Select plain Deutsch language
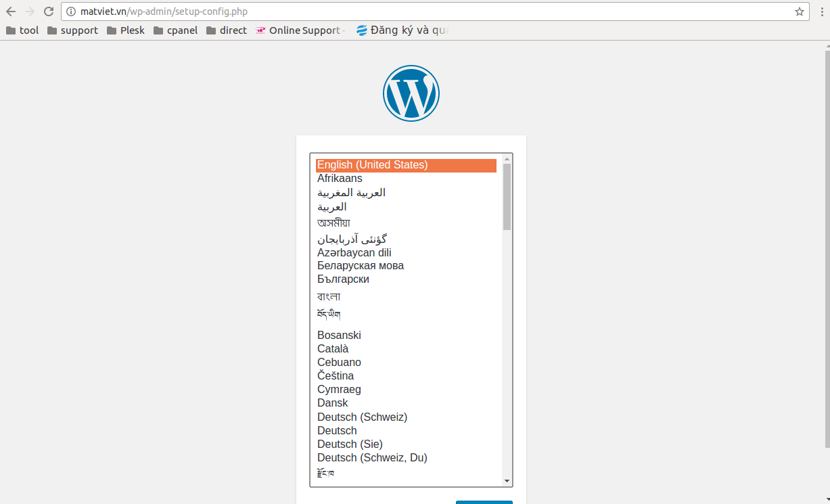This screenshot has width=830, height=504. point(406,431)
